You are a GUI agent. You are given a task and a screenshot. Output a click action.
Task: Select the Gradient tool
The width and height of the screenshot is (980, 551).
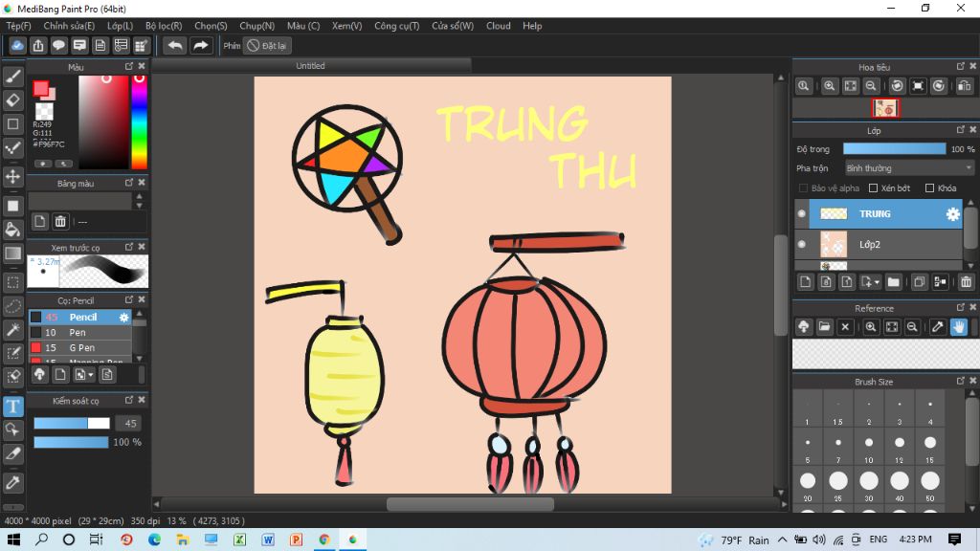[13, 253]
